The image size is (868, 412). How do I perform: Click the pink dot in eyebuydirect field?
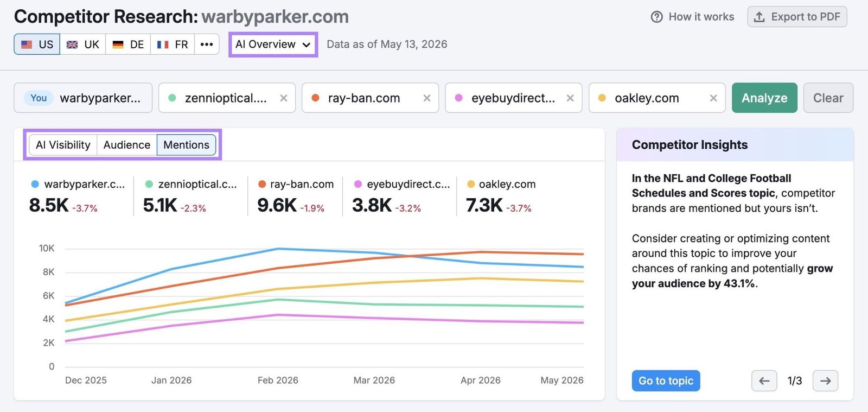(458, 98)
